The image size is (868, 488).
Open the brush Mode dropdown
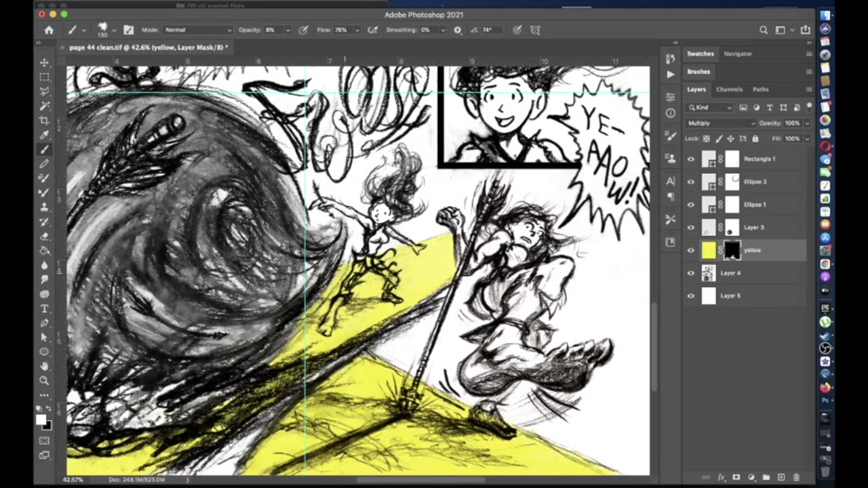point(198,30)
